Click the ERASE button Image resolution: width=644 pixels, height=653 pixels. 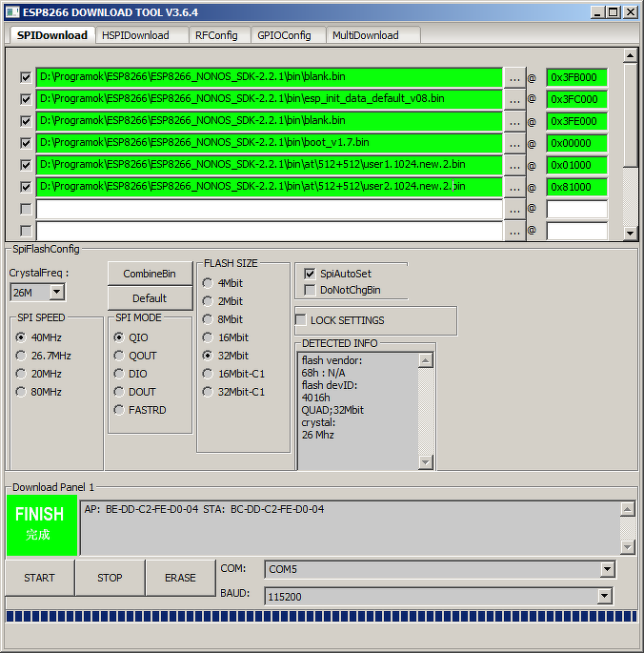pos(180,578)
